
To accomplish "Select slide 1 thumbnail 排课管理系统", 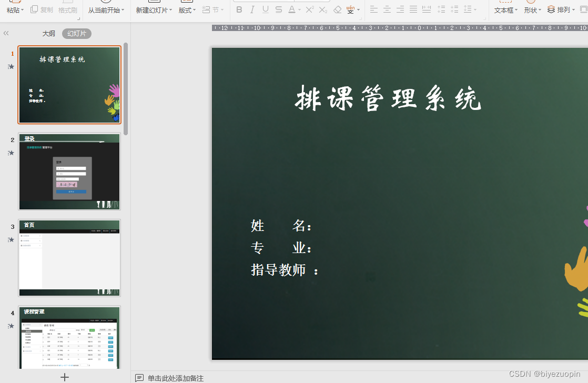I will (69, 85).
